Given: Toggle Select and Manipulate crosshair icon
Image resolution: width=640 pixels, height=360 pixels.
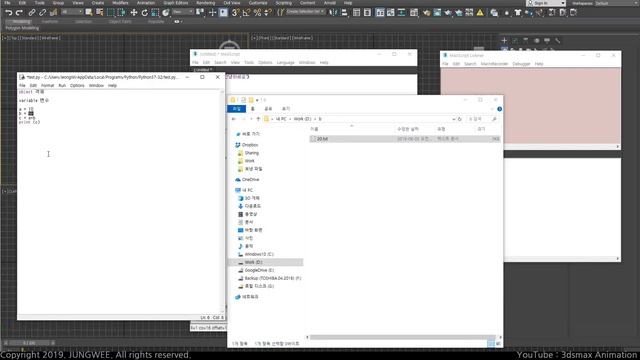Looking at the screenshot, I should tap(212, 13).
